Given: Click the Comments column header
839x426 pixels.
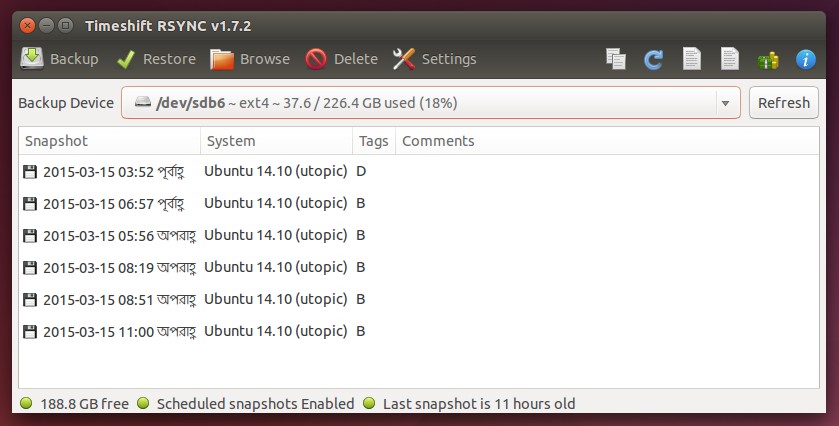Looking at the screenshot, I should click(600, 141).
